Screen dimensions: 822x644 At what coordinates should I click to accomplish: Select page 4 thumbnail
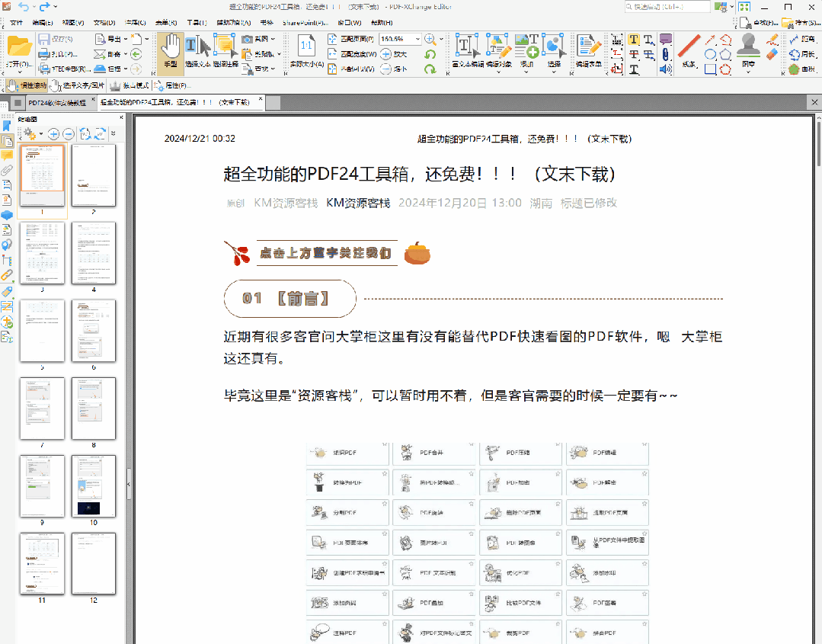pyautogui.click(x=94, y=253)
